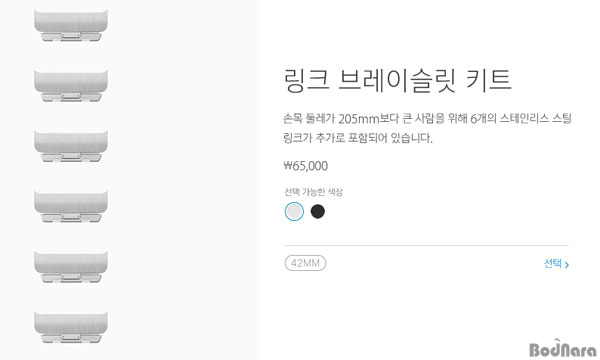
Task: Select the topmost stainless steel link image
Action: [x=71, y=25]
